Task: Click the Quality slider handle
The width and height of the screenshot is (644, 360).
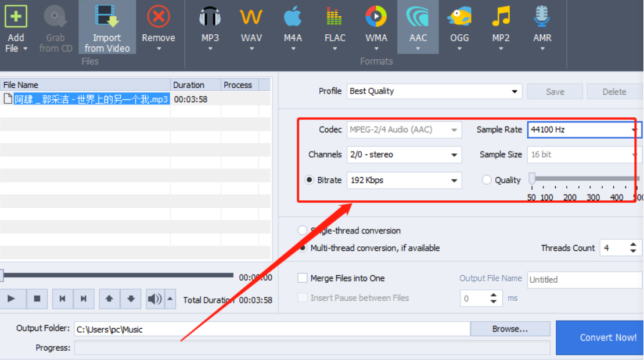Action: pyautogui.click(x=532, y=178)
